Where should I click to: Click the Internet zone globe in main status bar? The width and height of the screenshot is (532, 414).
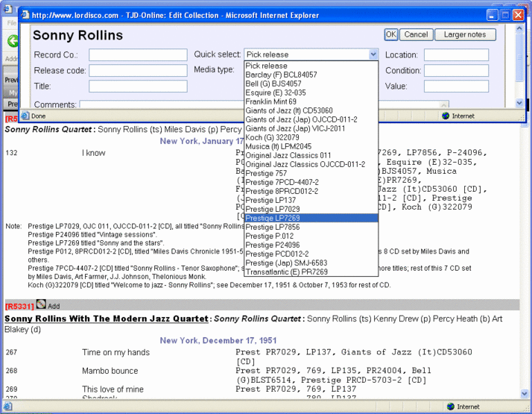[x=451, y=407]
